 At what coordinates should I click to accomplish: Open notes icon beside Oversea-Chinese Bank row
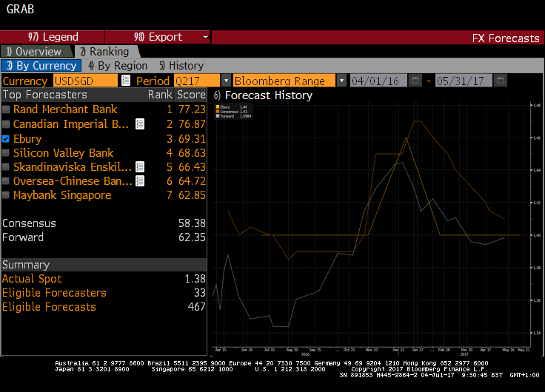pyautogui.click(x=140, y=181)
